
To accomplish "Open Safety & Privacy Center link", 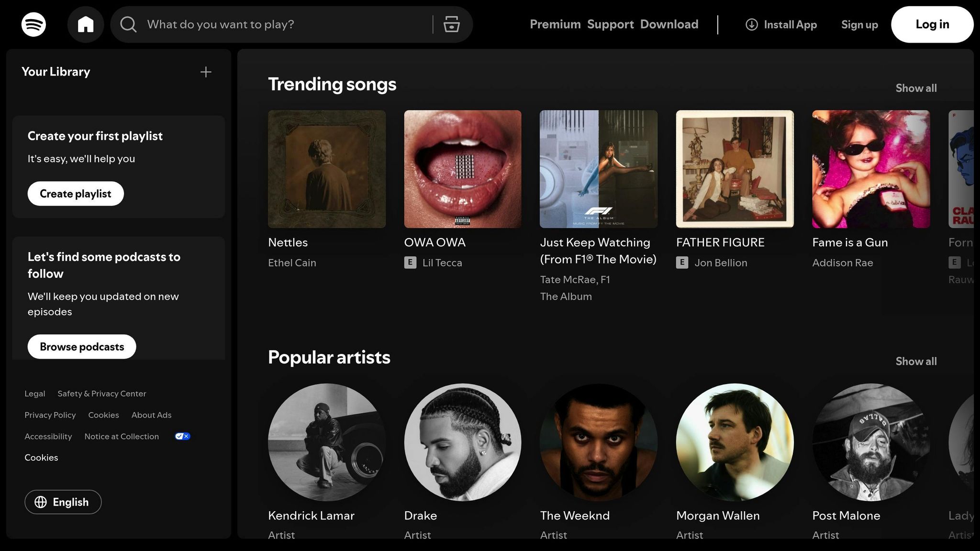I will click(102, 394).
